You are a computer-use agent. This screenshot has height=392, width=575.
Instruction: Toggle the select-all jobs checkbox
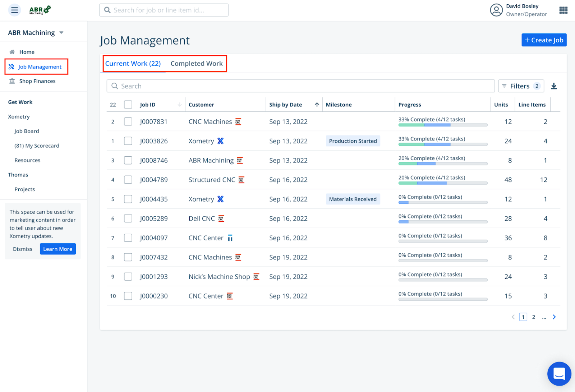[x=128, y=105]
